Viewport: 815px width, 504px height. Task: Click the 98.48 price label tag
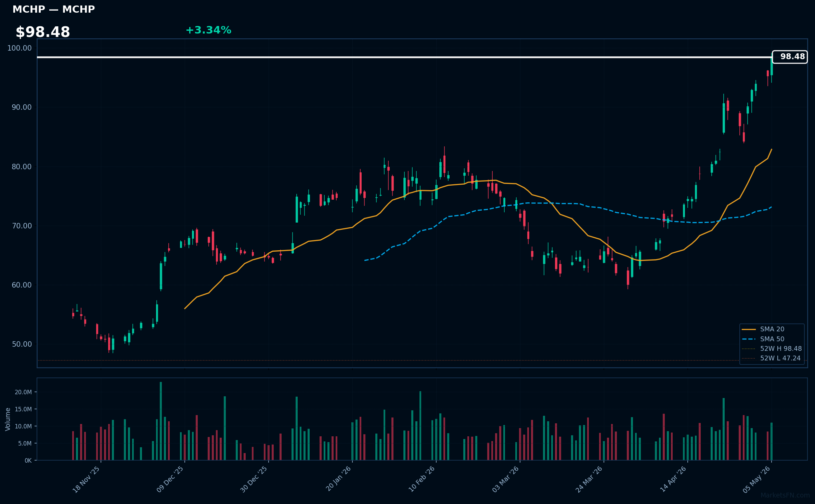coord(790,57)
